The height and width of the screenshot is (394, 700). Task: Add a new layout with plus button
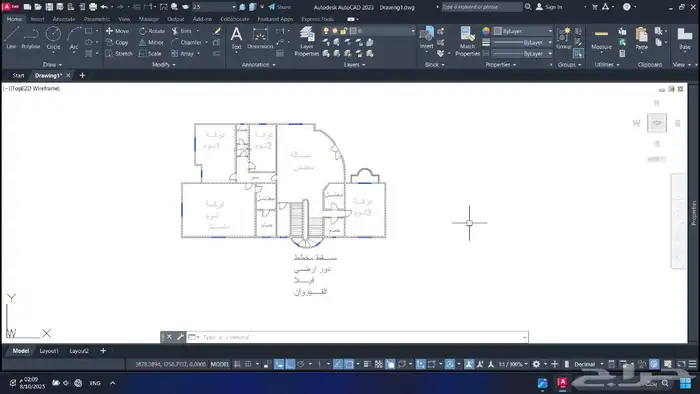103,351
